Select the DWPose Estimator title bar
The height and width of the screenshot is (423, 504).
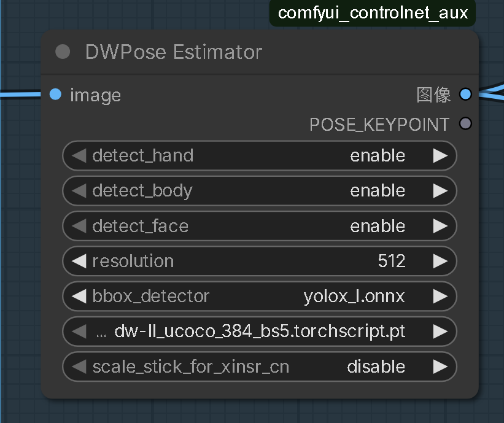260,52
